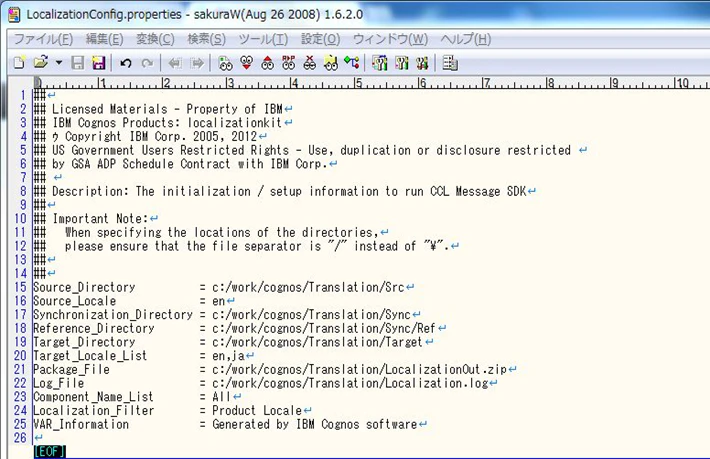Viewport: 710px width, 459px height.
Task: Open the 編集(E) menu
Action: [x=105, y=39]
